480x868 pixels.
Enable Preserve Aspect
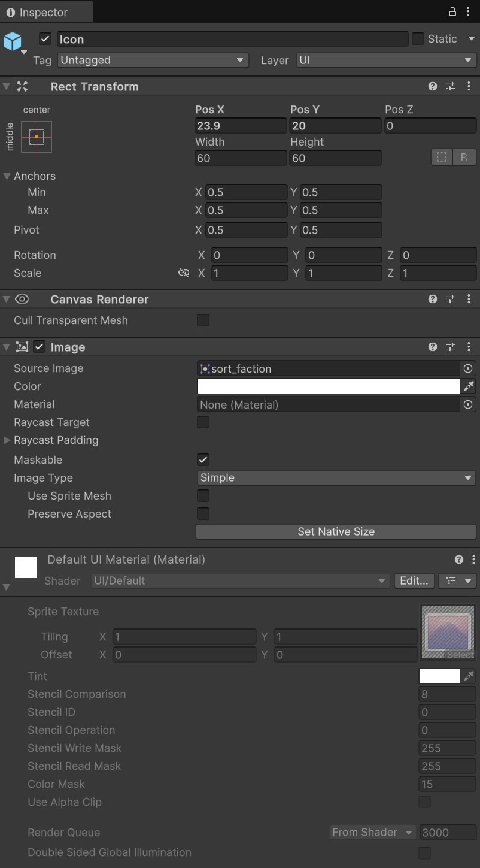coord(203,513)
